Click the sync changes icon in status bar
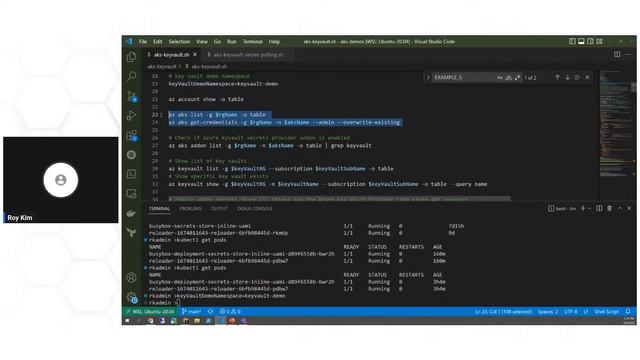The image size is (640, 360). (x=210, y=311)
